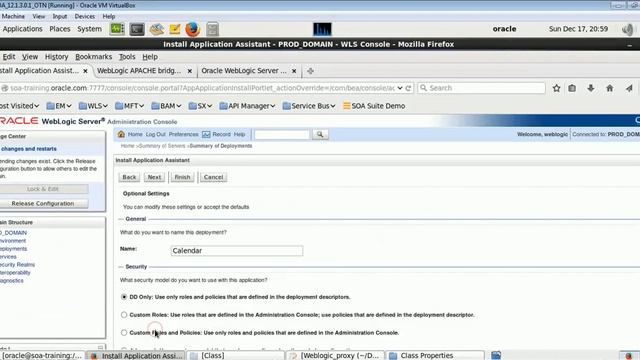This screenshot has width=640, height=360.
Task: Open the terminal launcher in the top panel
Action: 137,29
